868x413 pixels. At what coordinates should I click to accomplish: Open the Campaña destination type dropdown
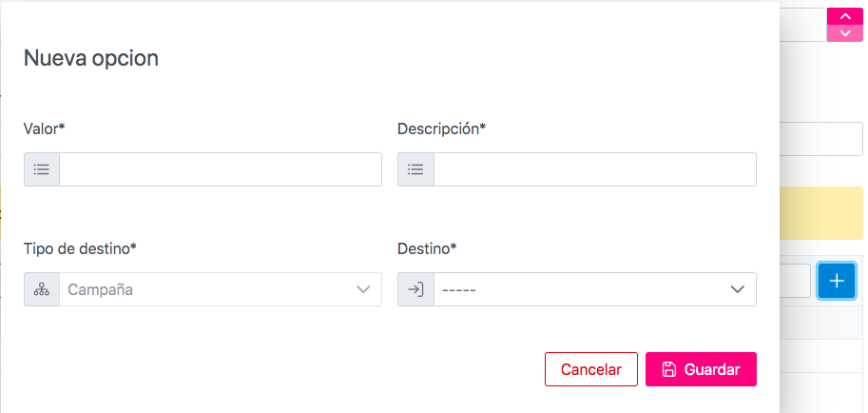(x=220, y=289)
